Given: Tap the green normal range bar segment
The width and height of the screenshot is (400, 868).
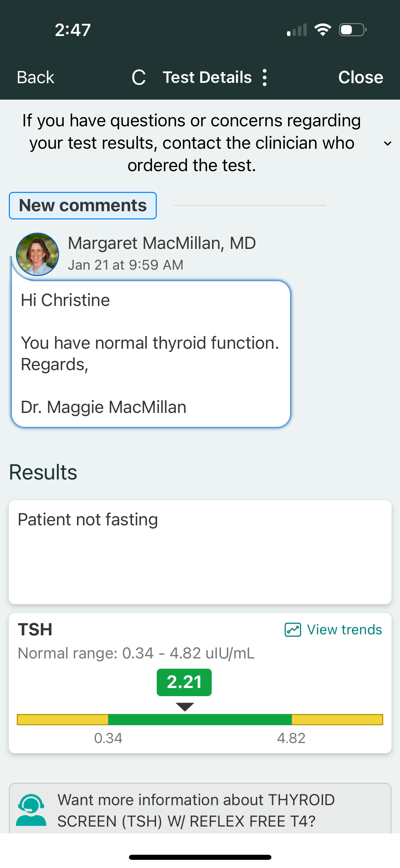Looking at the screenshot, I should pos(200,719).
